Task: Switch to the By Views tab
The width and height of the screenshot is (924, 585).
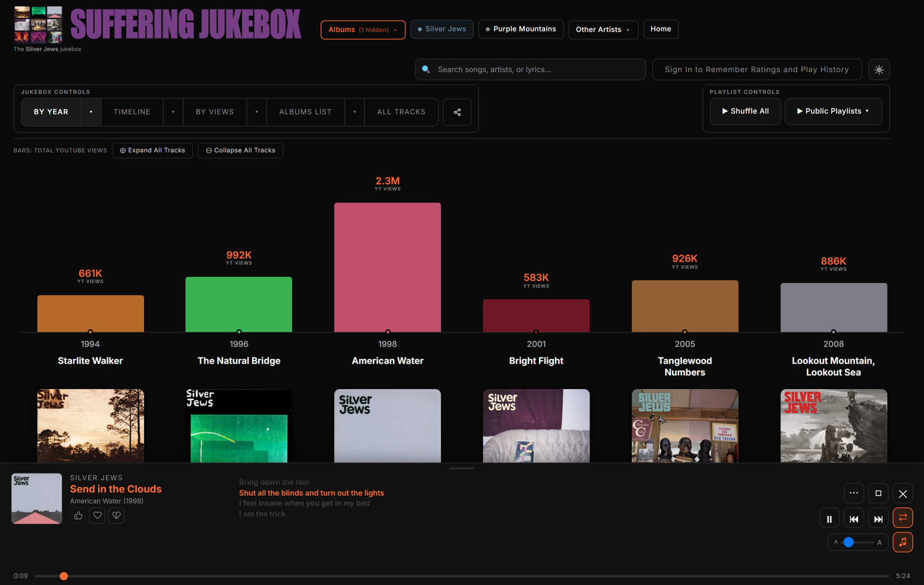Action: (x=215, y=112)
